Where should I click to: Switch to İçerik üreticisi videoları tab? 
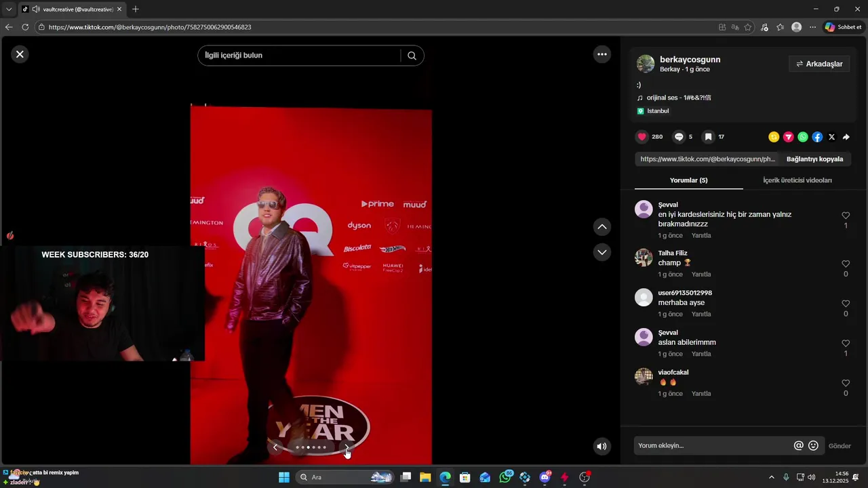click(x=797, y=180)
